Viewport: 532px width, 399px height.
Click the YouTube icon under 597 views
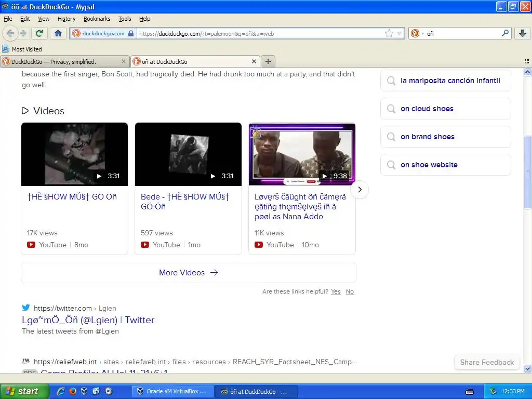[x=145, y=245]
